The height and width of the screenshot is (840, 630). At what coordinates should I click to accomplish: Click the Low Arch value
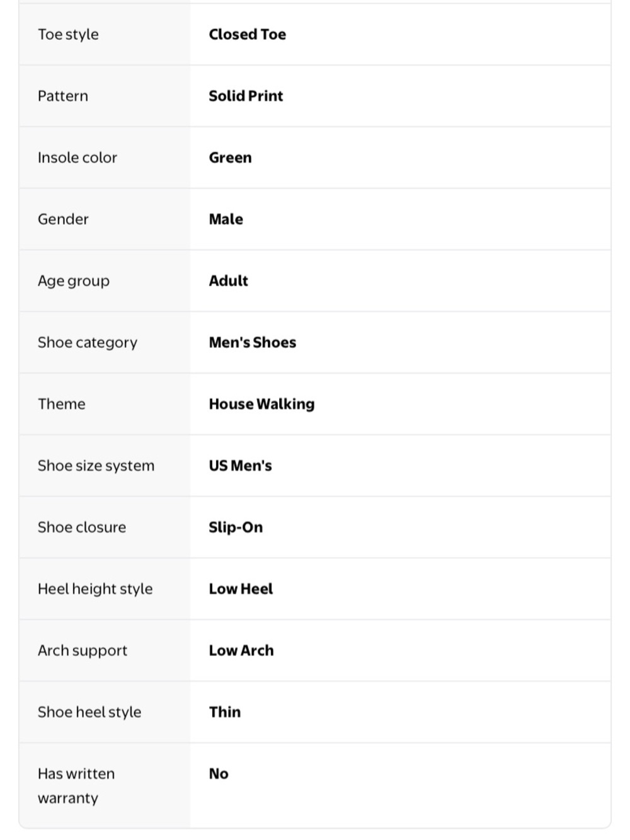(x=242, y=650)
